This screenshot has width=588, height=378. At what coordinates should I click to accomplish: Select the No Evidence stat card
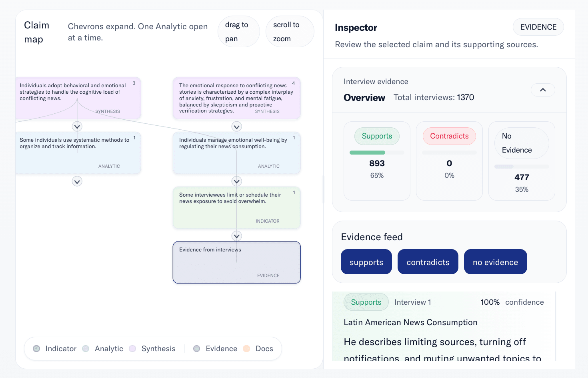click(522, 161)
